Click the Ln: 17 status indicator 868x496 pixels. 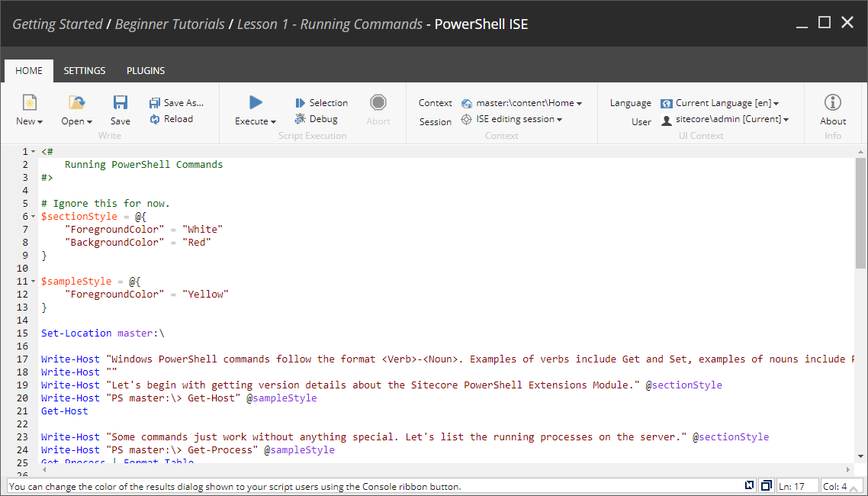click(798, 487)
